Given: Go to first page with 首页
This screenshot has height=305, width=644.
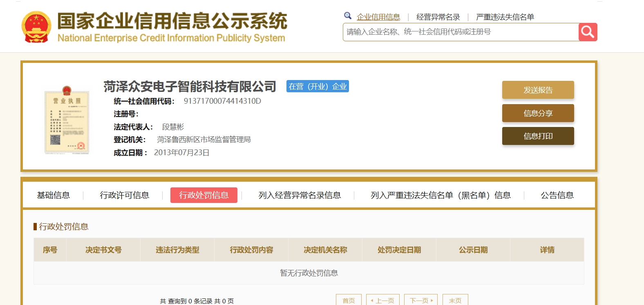Looking at the screenshot, I should click(x=349, y=300).
